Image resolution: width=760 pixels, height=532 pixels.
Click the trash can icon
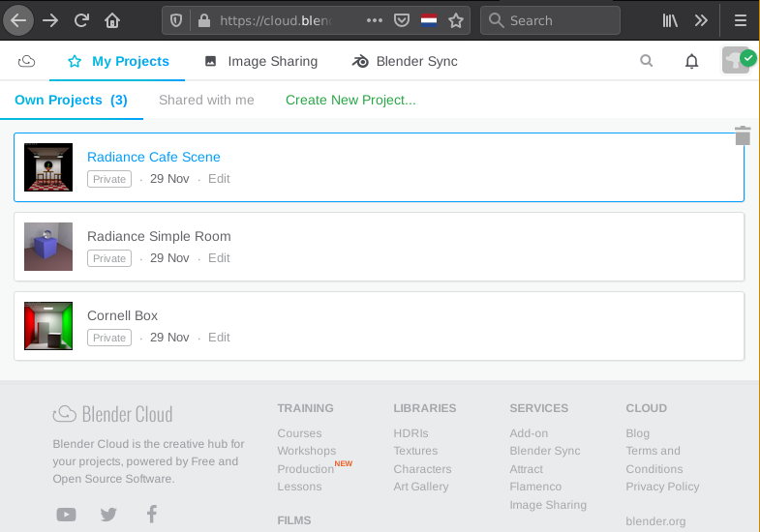point(742,135)
